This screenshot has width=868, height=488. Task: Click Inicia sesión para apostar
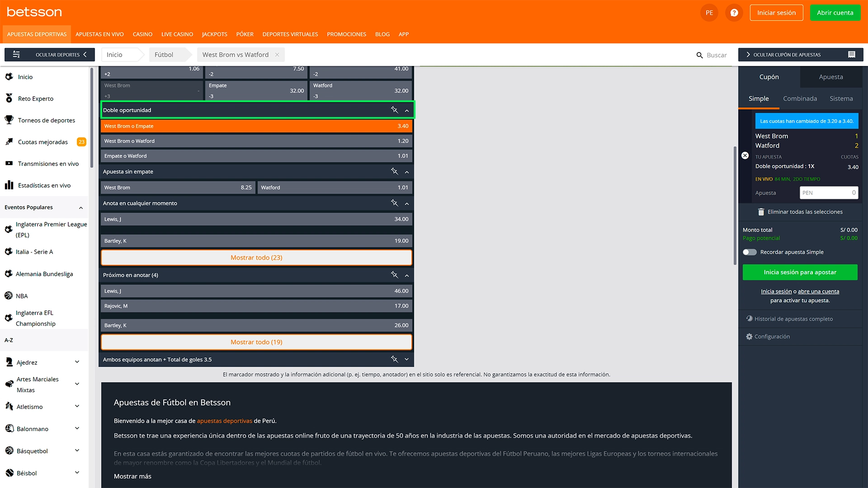point(800,272)
